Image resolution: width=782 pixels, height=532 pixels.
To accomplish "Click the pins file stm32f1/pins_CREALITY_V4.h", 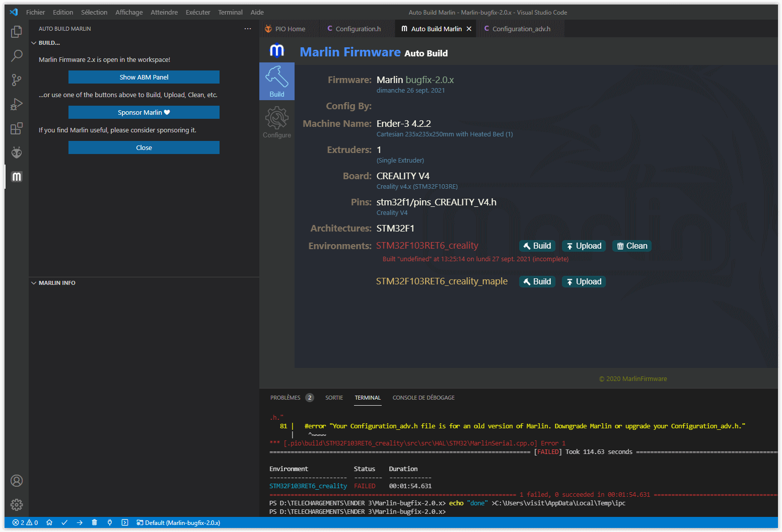I will click(437, 202).
